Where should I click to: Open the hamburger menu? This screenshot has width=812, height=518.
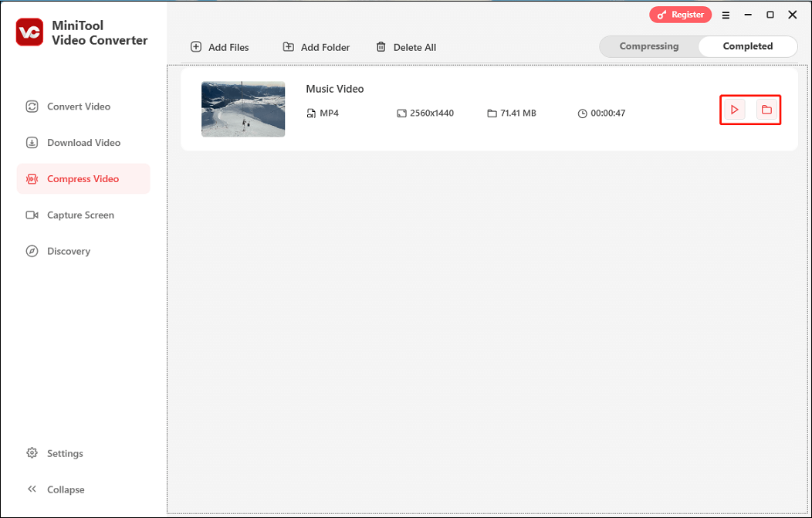click(726, 15)
